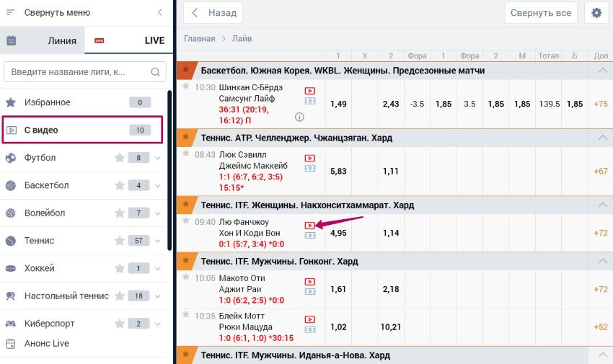Open +52 additional markets
This screenshot has width=613, height=364.
(x=601, y=327)
